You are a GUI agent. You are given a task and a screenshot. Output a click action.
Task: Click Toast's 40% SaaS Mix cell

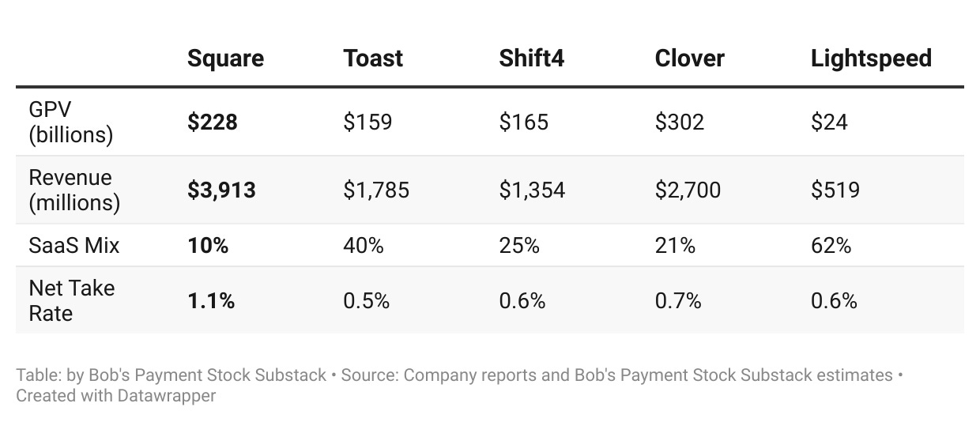pyautogui.click(x=364, y=246)
